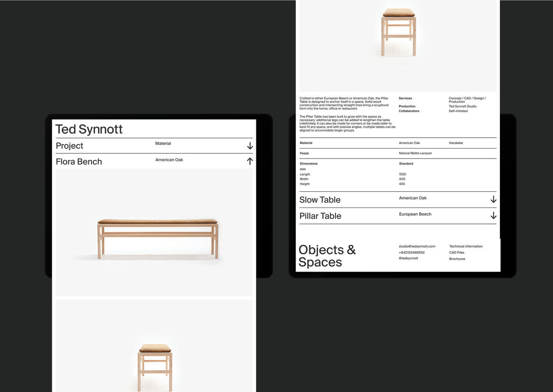Image resolution: width=553 pixels, height=392 pixels.
Task: Collapse Flora Bench with the up arrow
Action: (x=250, y=161)
